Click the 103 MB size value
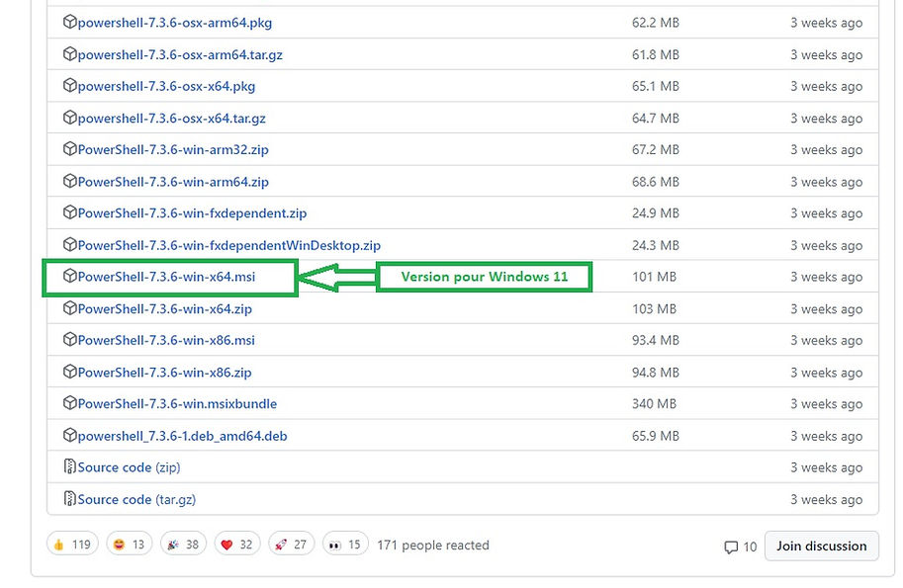The width and height of the screenshot is (903, 588). click(x=654, y=309)
